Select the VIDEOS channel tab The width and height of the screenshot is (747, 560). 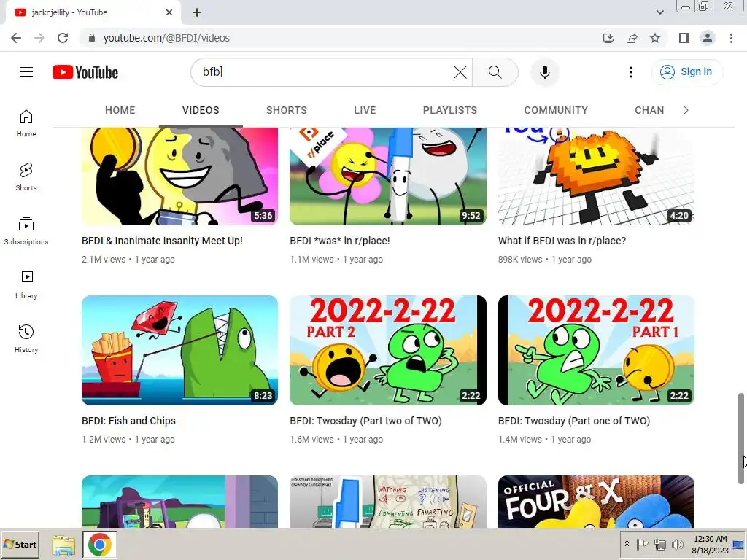point(201,111)
